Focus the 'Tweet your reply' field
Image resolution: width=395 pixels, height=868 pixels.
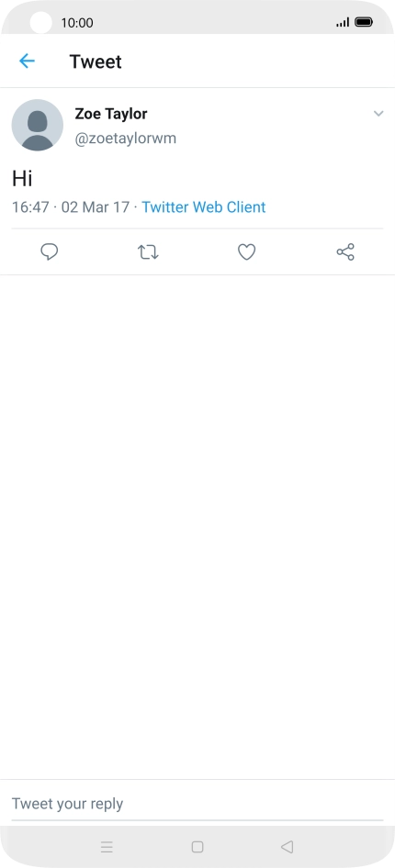point(197,803)
